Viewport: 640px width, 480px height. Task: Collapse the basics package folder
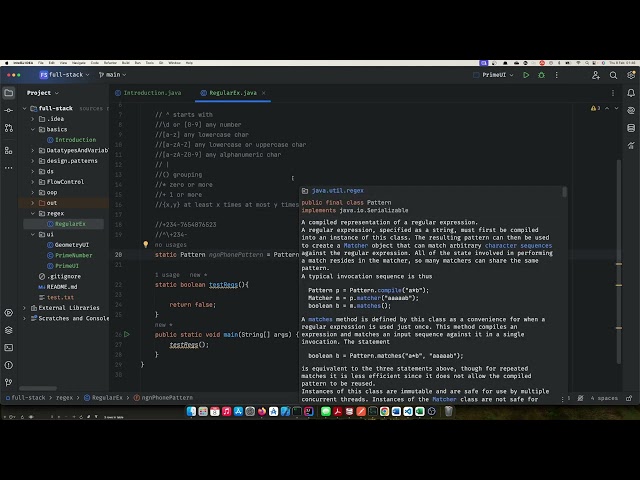(33, 129)
